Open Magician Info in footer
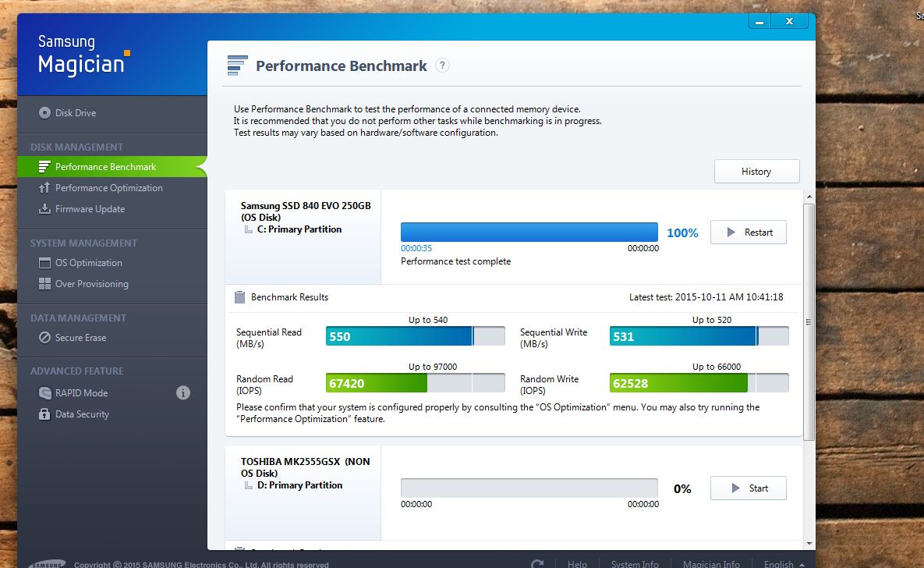924x568 pixels. tap(711, 564)
